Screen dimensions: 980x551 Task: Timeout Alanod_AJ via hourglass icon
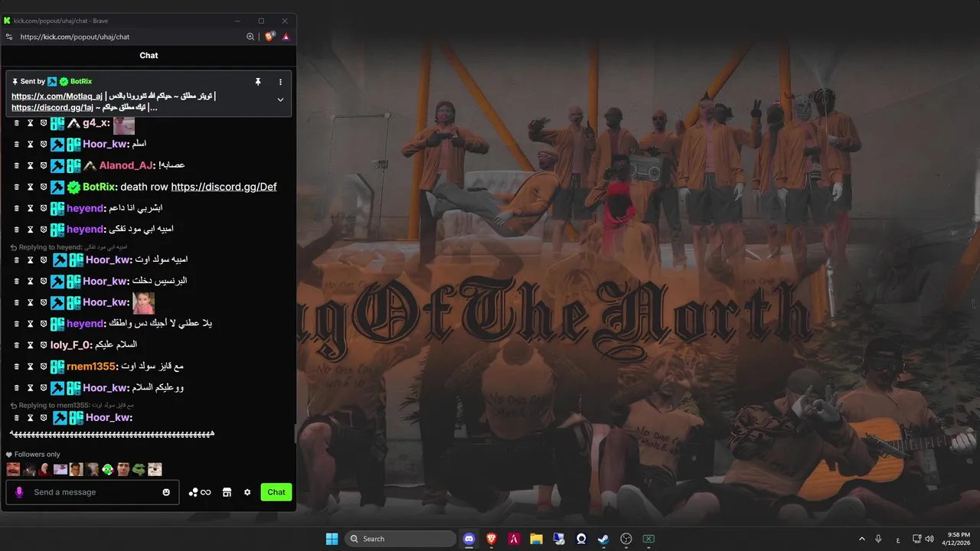tap(30, 165)
